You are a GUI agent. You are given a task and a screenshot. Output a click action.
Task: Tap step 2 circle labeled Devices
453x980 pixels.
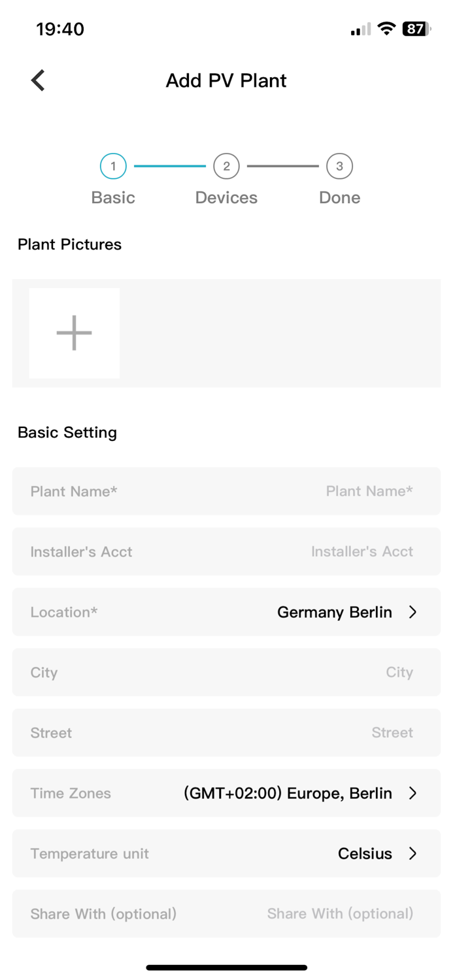coord(226,166)
